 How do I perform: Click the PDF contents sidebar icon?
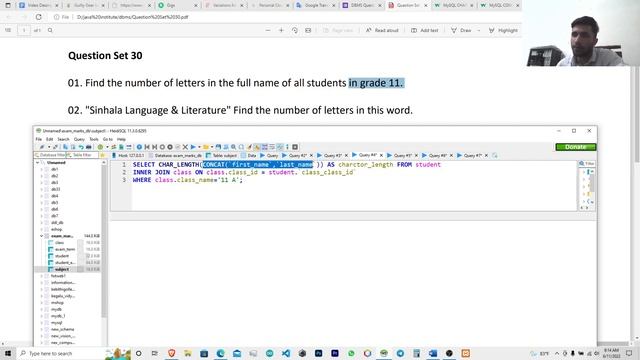[8, 30]
